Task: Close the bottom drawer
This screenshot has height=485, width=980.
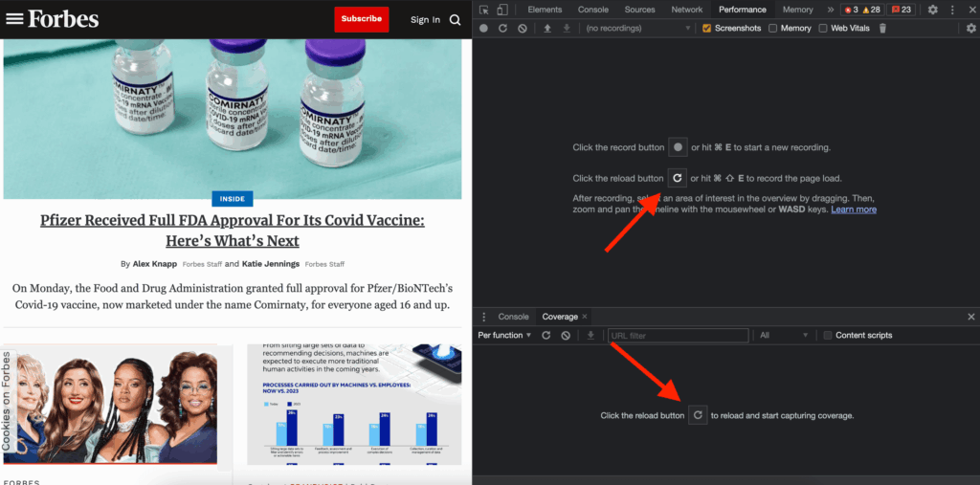Action: [x=970, y=317]
